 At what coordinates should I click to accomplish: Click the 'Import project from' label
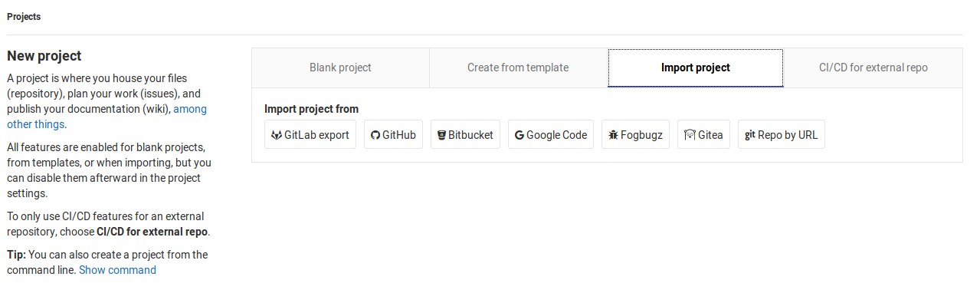coord(311,109)
